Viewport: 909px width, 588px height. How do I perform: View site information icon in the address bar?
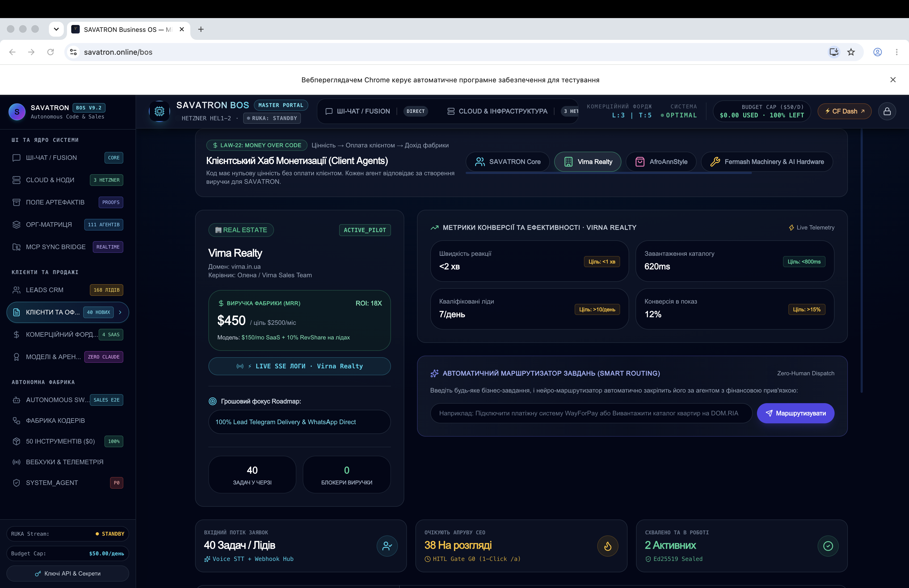coord(73,52)
